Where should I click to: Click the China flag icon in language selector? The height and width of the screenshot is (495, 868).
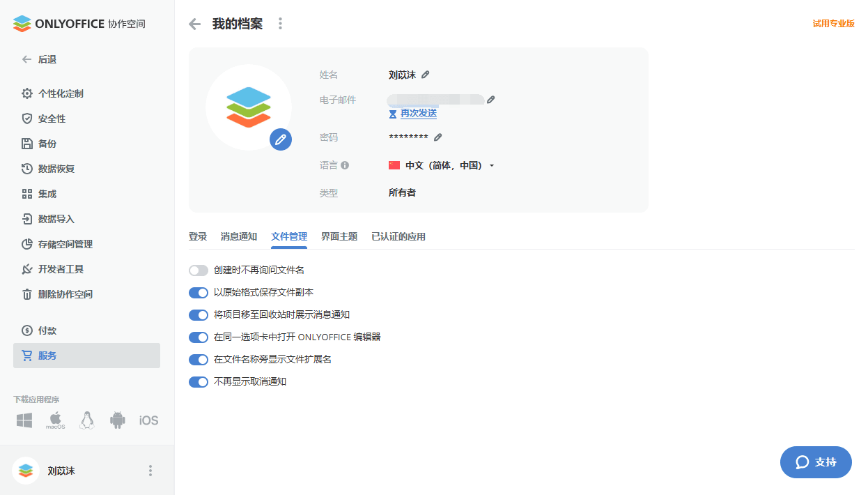394,165
